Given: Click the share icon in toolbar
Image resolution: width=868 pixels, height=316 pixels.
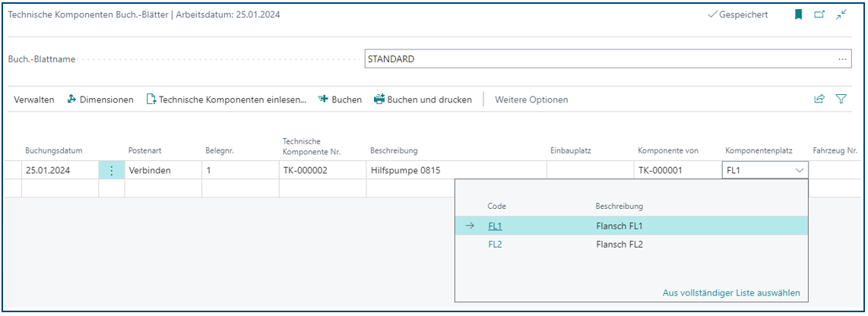Looking at the screenshot, I should (x=819, y=99).
